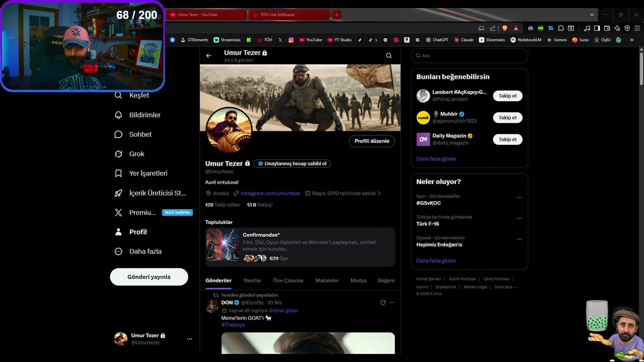Viewport: 644px width, 362px height.
Task: Open the ChatGPT bookmark
Action: [x=437, y=40]
